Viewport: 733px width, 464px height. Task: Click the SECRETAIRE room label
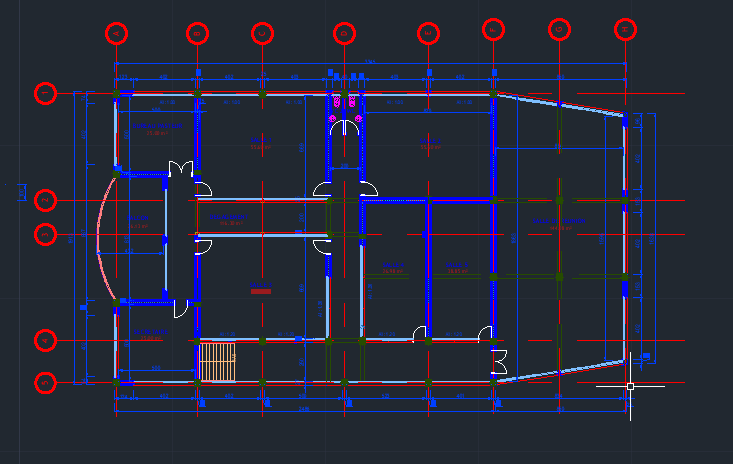pos(151,332)
